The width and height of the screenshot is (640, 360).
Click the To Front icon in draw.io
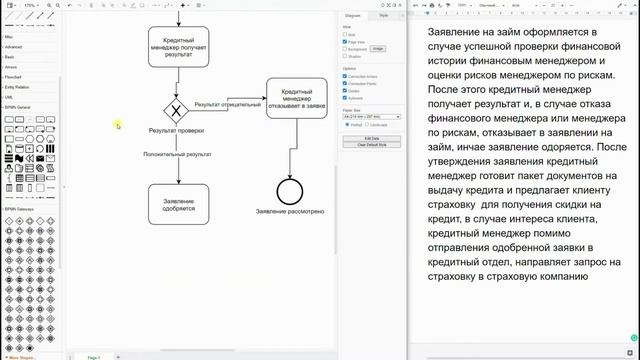103,5
